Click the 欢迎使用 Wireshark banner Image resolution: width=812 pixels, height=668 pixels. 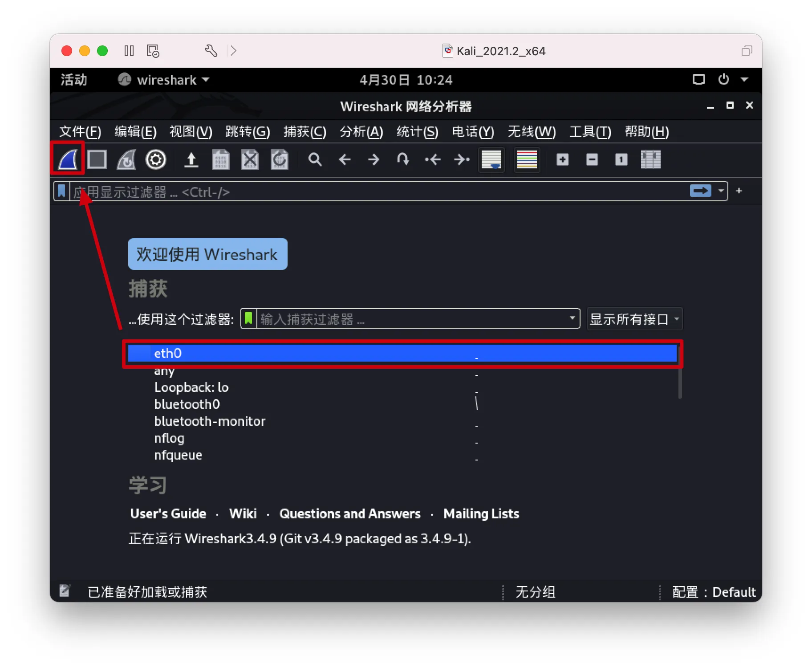(x=207, y=254)
